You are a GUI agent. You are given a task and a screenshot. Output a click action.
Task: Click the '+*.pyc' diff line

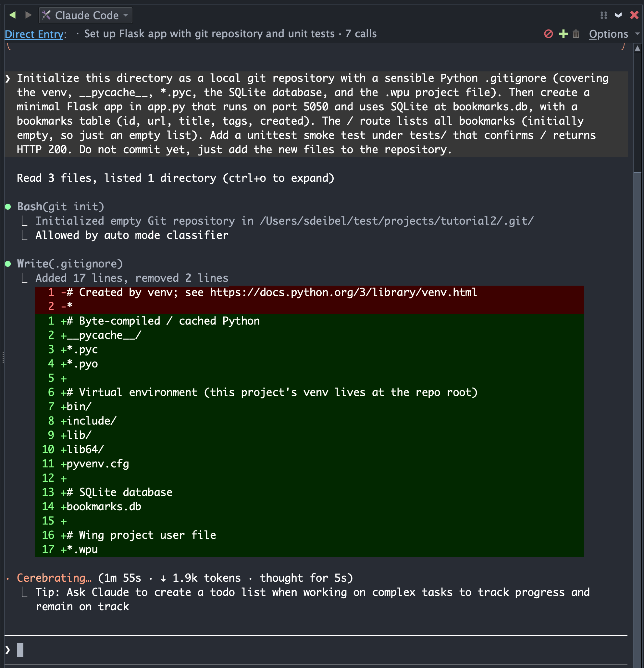tap(309, 350)
